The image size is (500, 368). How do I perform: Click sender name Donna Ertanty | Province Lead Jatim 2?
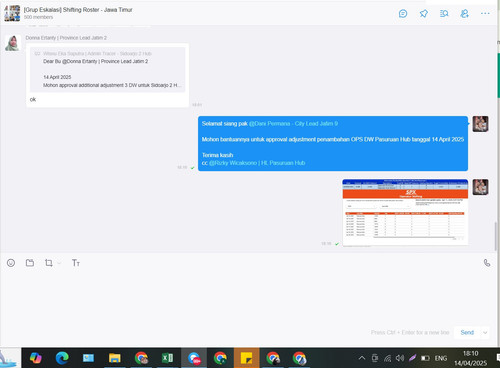click(x=66, y=38)
